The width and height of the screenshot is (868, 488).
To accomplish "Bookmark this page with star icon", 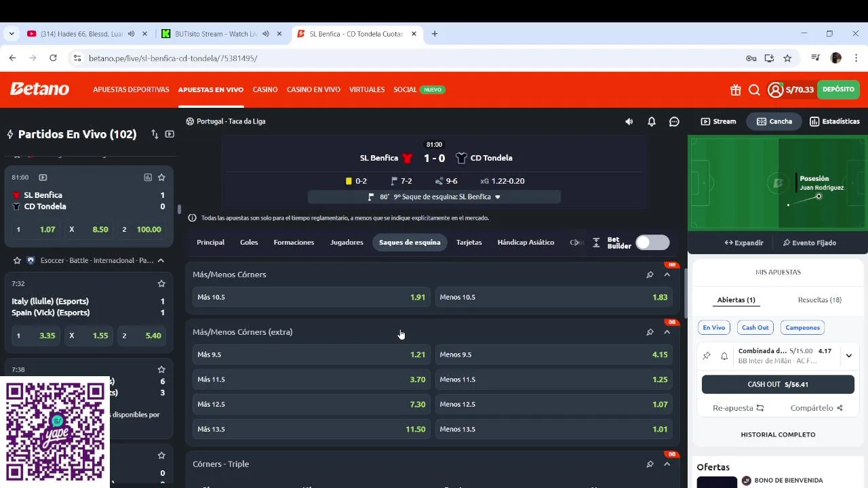I will click(787, 58).
